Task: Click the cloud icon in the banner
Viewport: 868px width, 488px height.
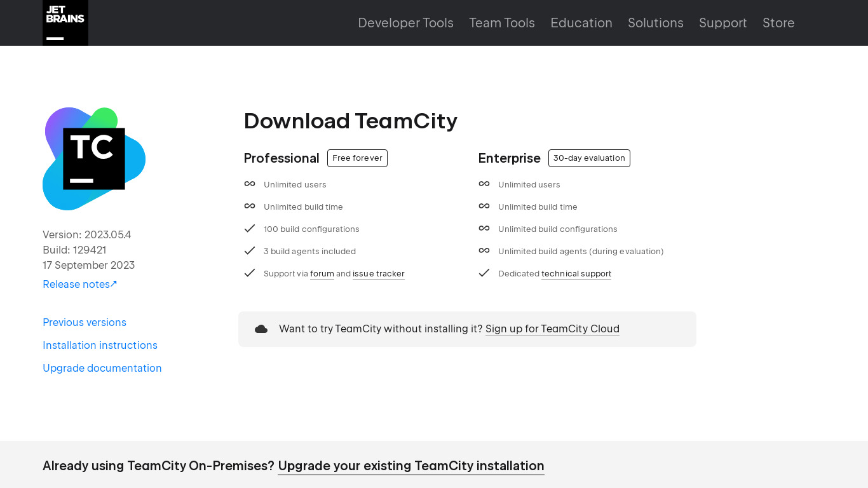Action: (261, 329)
